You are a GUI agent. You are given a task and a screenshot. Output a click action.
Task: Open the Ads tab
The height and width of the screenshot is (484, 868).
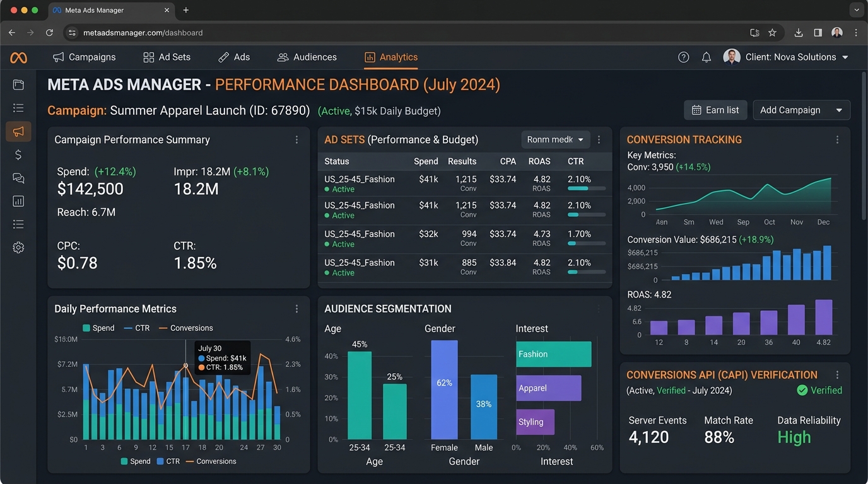234,57
